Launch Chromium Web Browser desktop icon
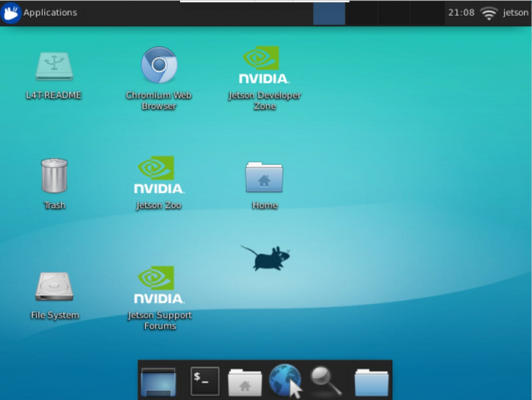Image resolution: width=532 pixels, height=400 pixels. coord(159,65)
